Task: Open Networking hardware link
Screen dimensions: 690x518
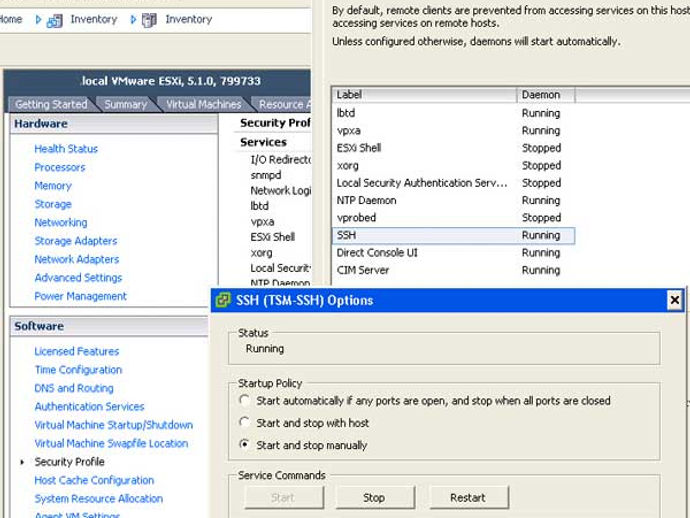Action: click(x=61, y=223)
